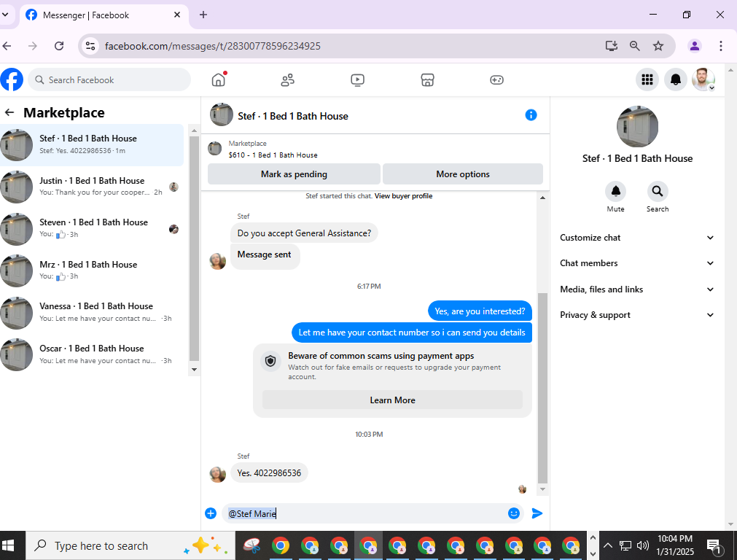Click the Search Facebook field

[x=109, y=80]
